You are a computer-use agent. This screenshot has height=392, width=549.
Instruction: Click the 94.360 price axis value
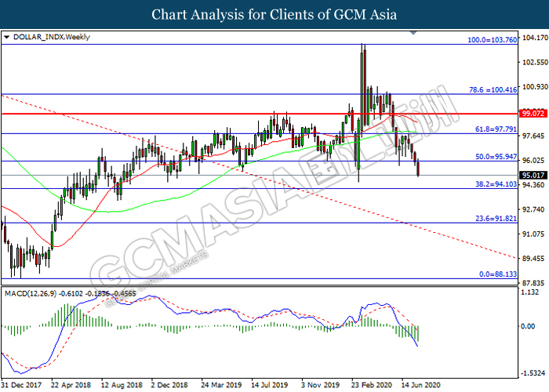[x=533, y=185]
